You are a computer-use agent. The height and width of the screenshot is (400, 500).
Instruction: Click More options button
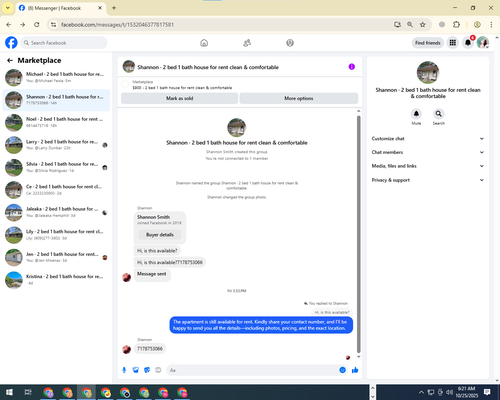pyautogui.click(x=299, y=98)
